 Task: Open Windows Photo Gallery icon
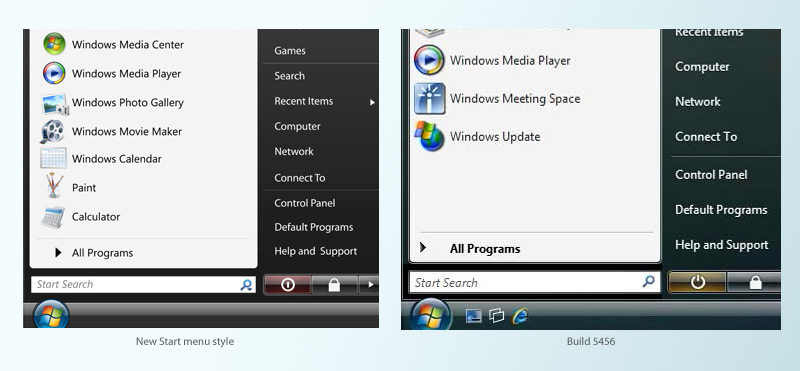click(55, 104)
